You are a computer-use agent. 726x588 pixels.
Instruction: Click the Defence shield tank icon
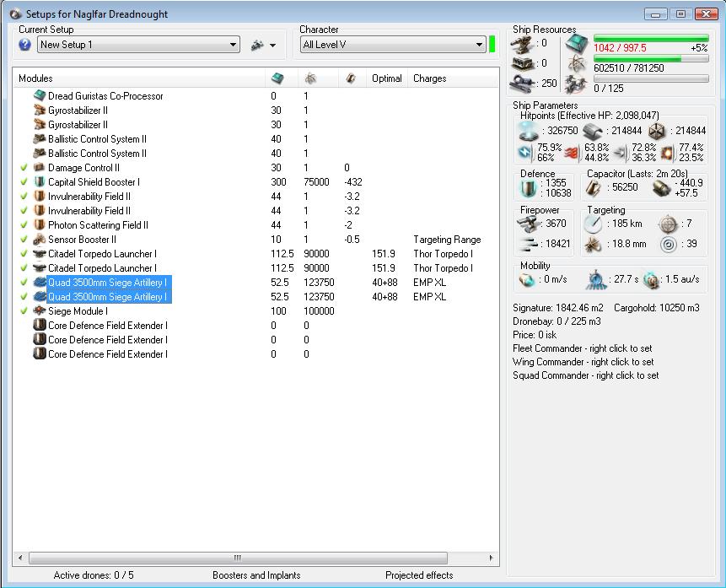coord(529,188)
